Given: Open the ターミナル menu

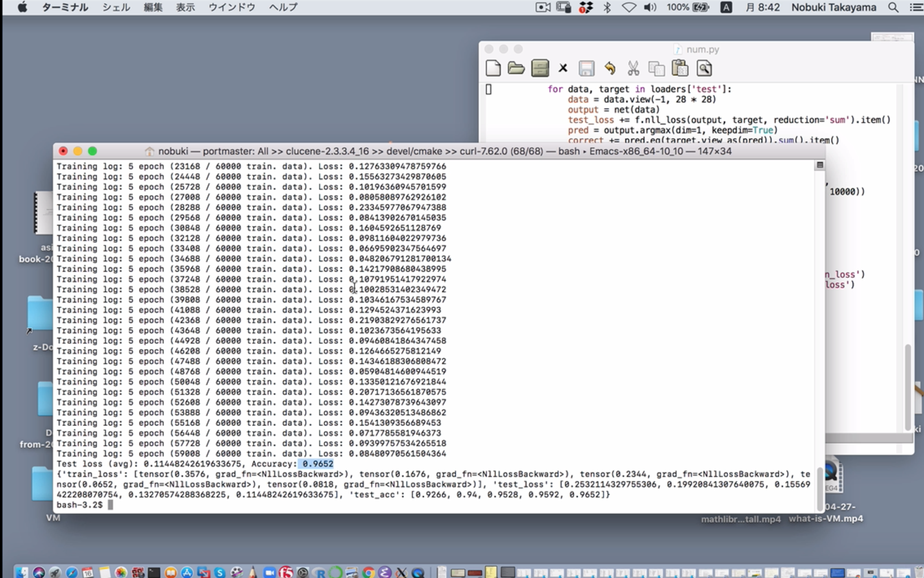Looking at the screenshot, I should tap(65, 7).
